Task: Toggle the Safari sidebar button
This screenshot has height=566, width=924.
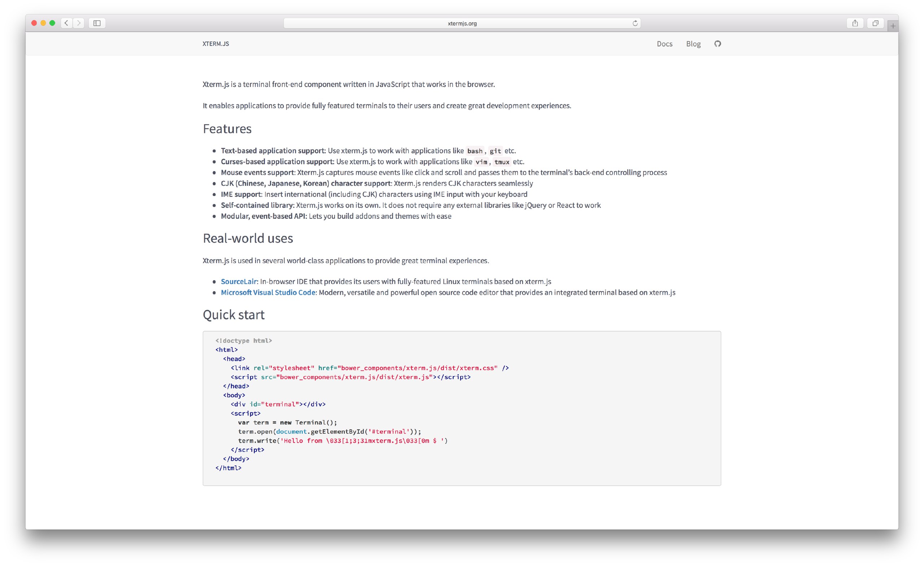Action: (x=97, y=23)
